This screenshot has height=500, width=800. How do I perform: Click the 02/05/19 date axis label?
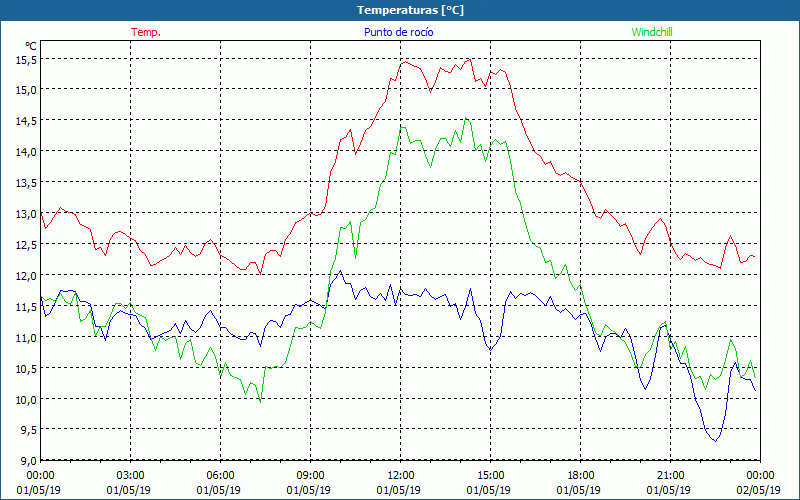758,490
